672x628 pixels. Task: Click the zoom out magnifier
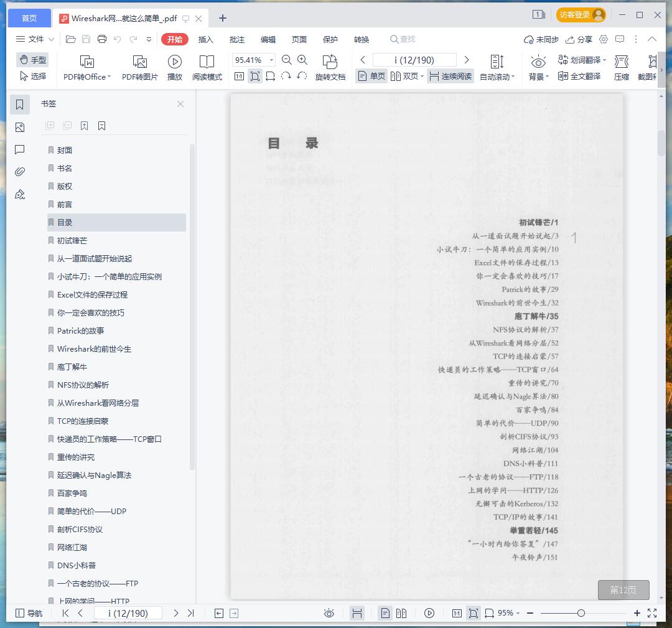tap(287, 60)
